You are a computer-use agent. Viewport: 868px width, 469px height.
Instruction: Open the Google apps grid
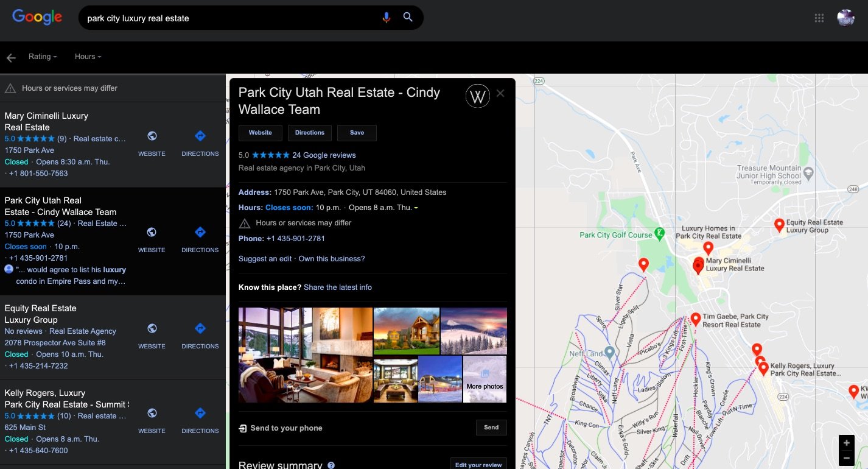[x=819, y=18]
